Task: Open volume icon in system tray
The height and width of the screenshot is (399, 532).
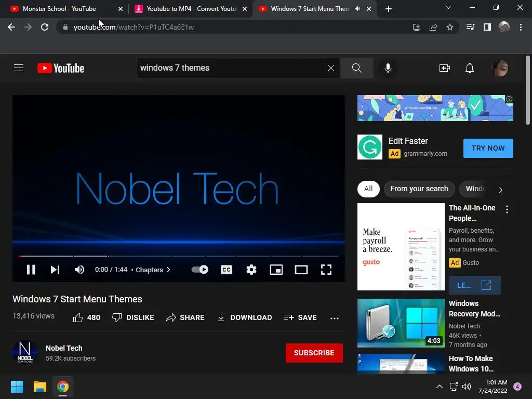Action: tap(467, 387)
